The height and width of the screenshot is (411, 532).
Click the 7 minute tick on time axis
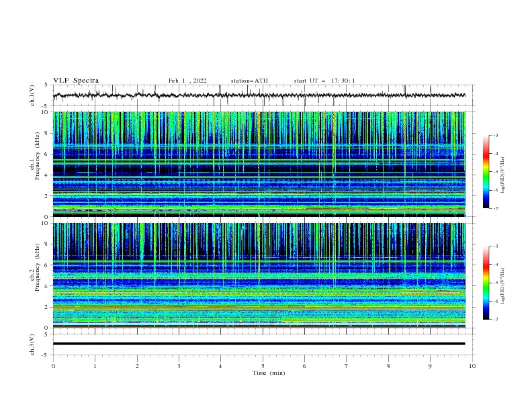tap(347, 366)
